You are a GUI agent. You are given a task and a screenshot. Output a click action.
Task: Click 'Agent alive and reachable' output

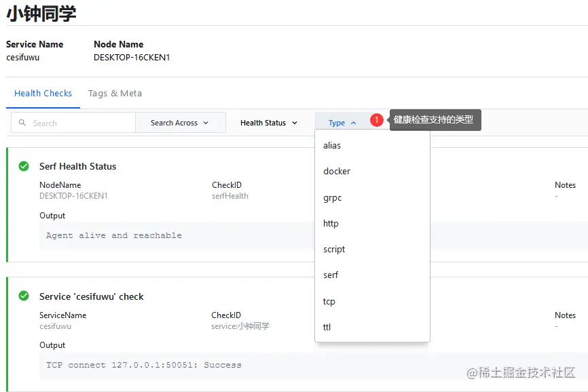(x=114, y=235)
